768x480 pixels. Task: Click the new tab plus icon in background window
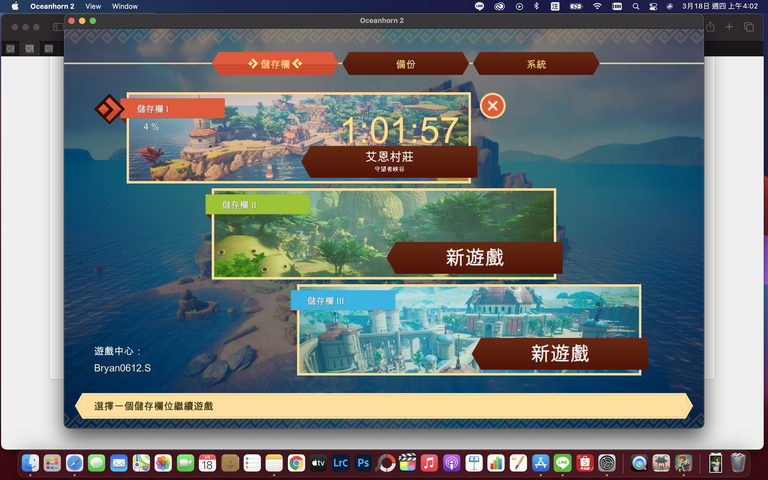(729, 27)
